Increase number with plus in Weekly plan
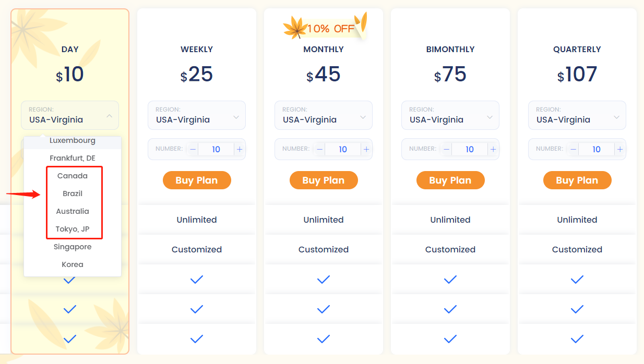Viewport: 644px width, 364px height. coord(240,149)
